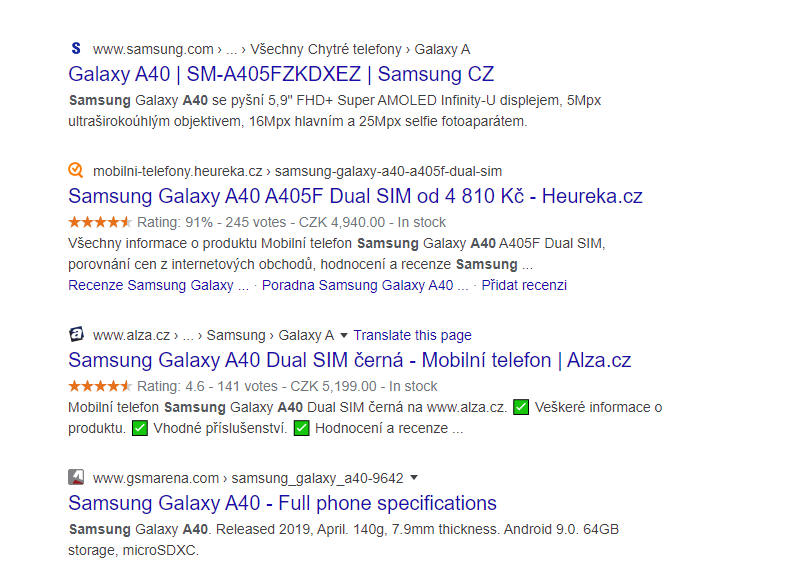Open 'Galaxy A40 | SM-A405FZKDXEZ | Samsung CZ' result

(x=281, y=75)
